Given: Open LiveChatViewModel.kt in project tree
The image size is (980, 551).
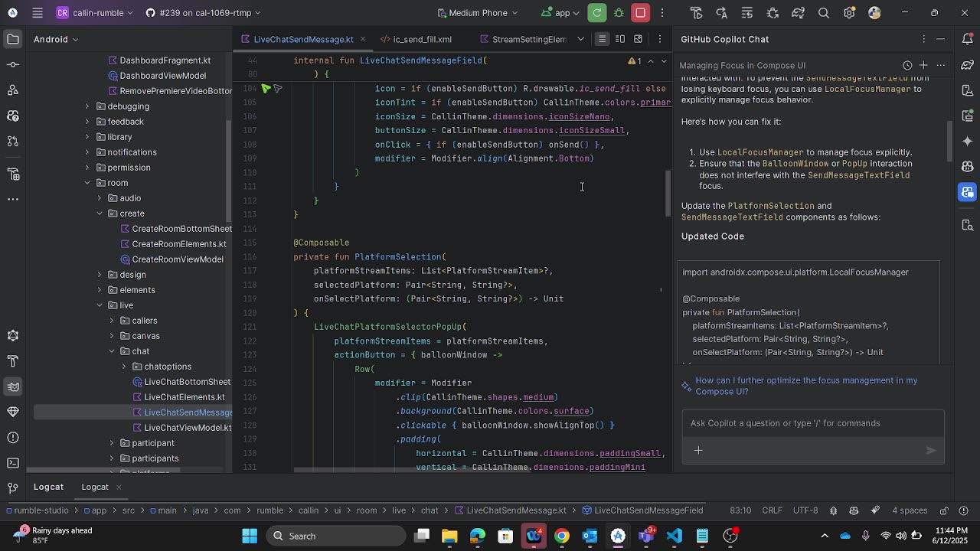Looking at the screenshot, I should [x=187, y=428].
